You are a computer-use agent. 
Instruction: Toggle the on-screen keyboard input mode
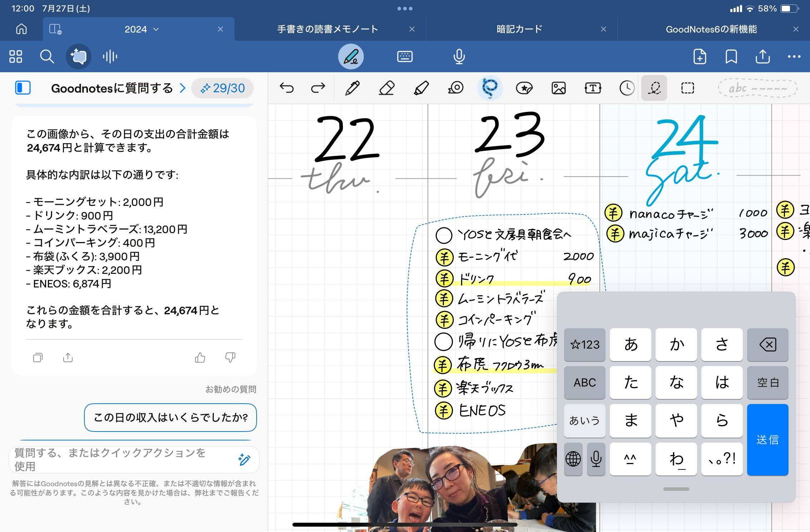pos(405,56)
